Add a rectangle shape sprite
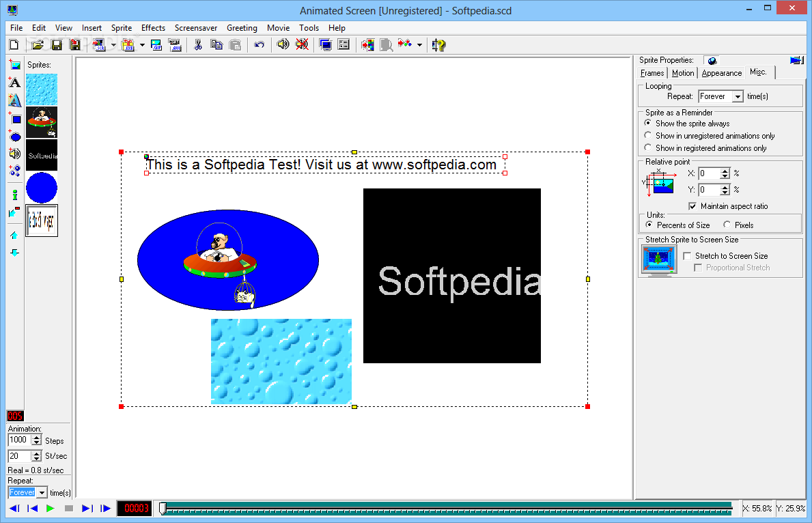This screenshot has width=812, height=523. tap(14, 118)
